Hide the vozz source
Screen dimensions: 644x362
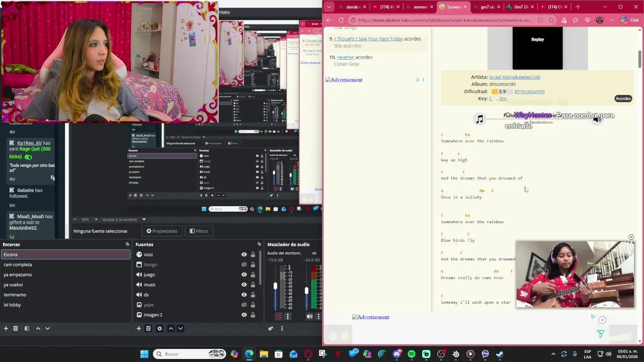[x=244, y=254]
